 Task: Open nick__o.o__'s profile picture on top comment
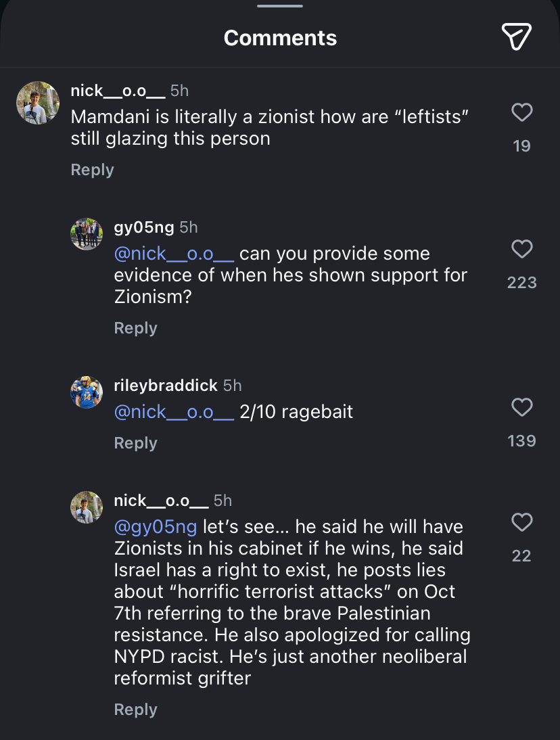(x=38, y=103)
